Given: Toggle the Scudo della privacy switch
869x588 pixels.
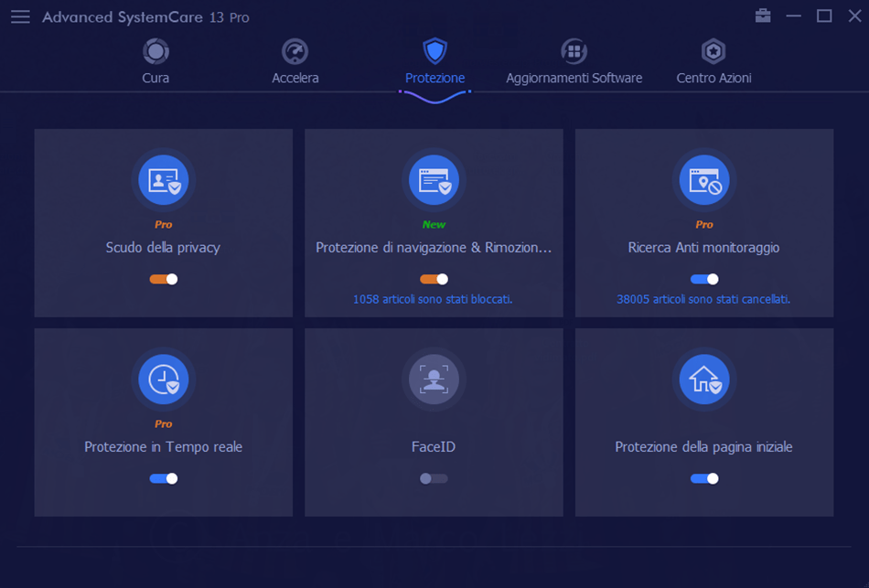Looking at the screenshot, I should click(x=164, y=279).
